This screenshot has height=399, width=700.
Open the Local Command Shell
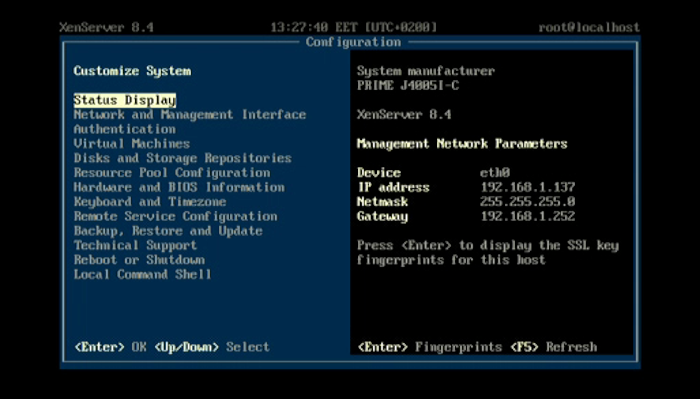142,274
